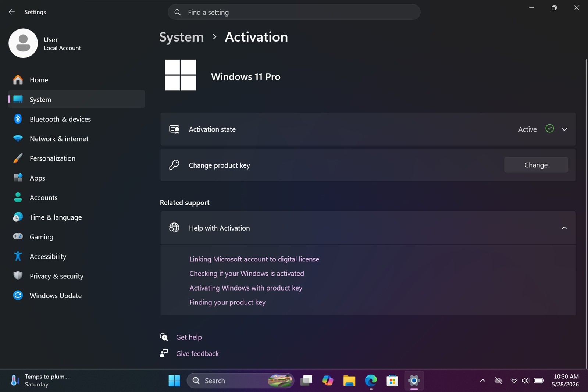Open Linking Microsoft account to digital license
This screenshot has width=588, height=392.
(x=254, y=259)
